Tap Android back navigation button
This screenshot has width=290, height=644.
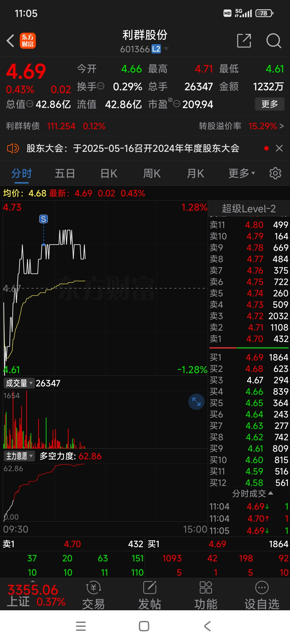[208, 626]
